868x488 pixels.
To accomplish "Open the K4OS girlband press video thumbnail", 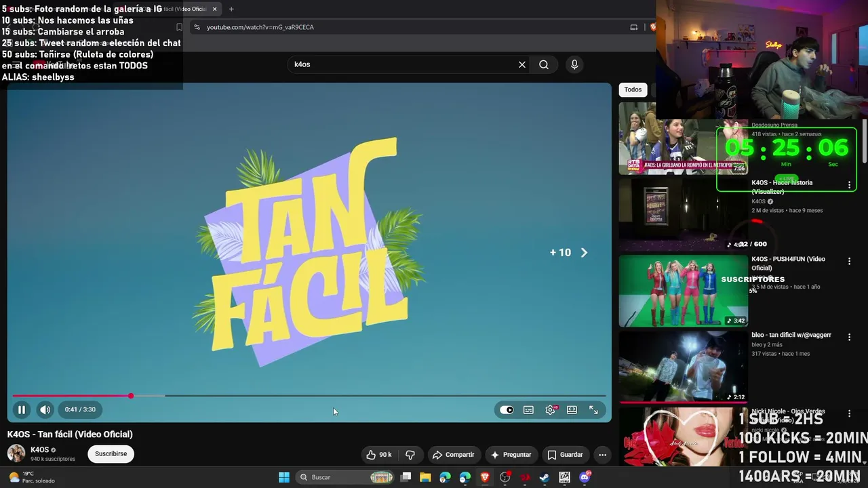I will (x=683, y=138).
